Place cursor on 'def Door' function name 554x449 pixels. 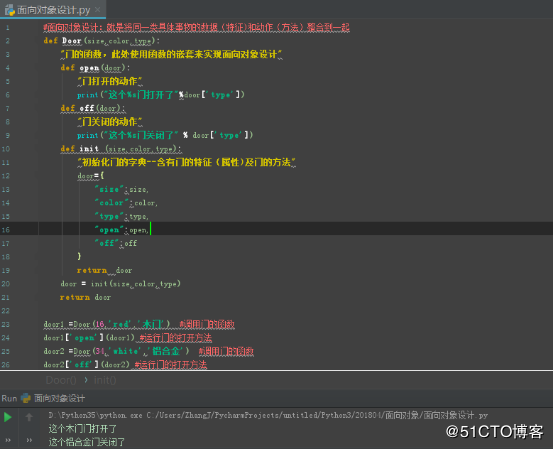pyautogui.click(x=72, y=41)
